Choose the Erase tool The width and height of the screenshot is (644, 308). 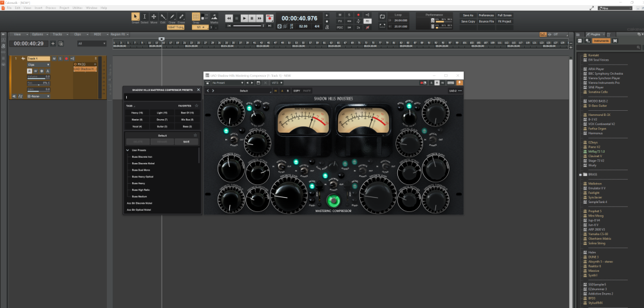pos(181,17)
